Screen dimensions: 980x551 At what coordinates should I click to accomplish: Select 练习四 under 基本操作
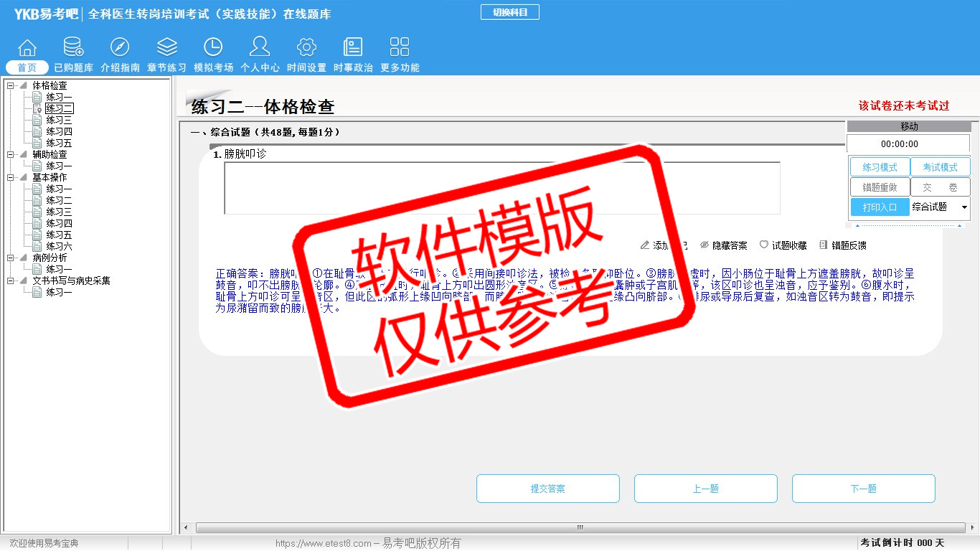click(x=59, y=223)
